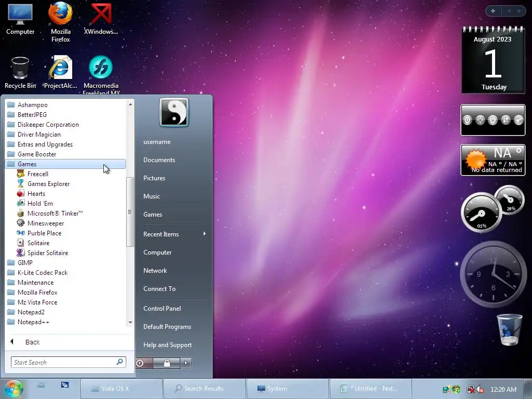This screenshot has height=399, width=532.
Task: Click the network tray icon
Action: pos(471,389)
